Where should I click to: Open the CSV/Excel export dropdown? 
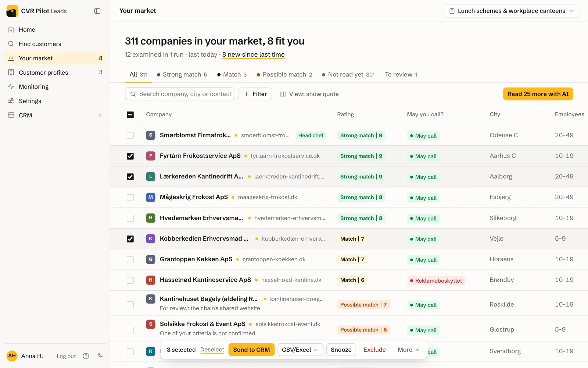pyautogui.click(x=300, y=350)
